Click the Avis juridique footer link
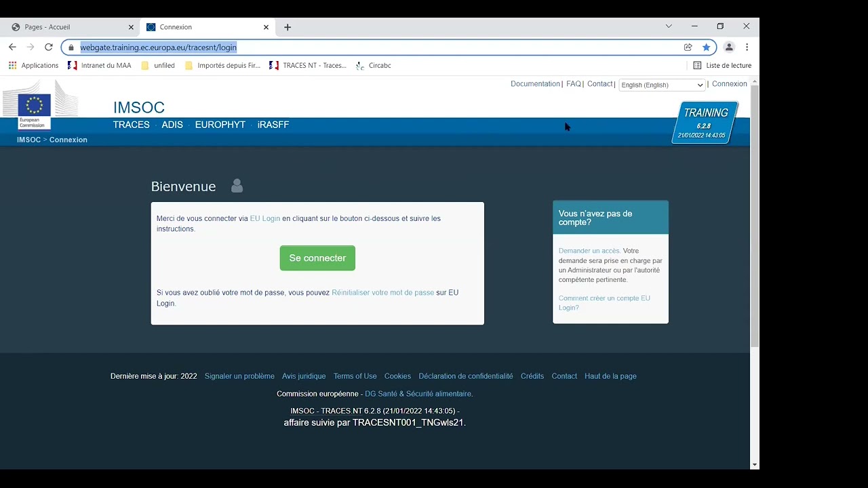 pyautogui.click(x=304, y=376)
